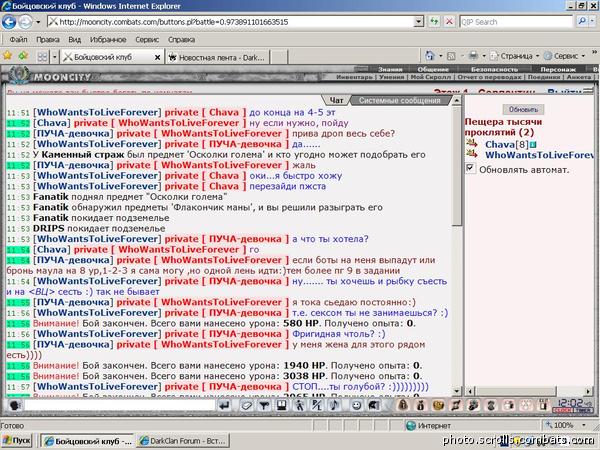Click the browser Forward arrow button
600x450 pixels.
25,22
